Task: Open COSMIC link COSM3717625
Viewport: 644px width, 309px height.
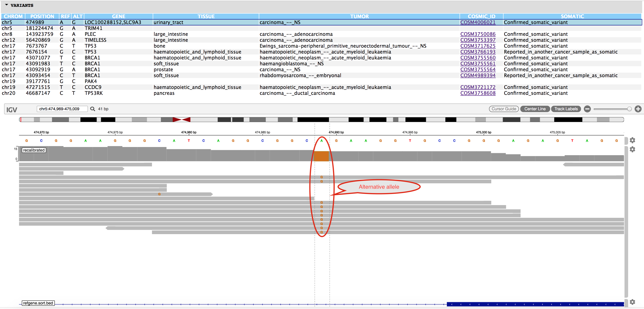Action: click(478, 46)
